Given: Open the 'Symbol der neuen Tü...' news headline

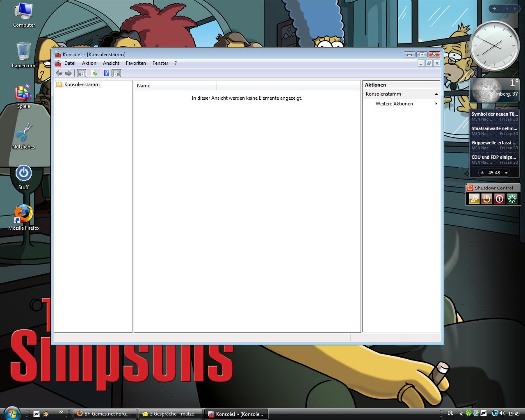Looking at the screenshot, I should 494,116.
